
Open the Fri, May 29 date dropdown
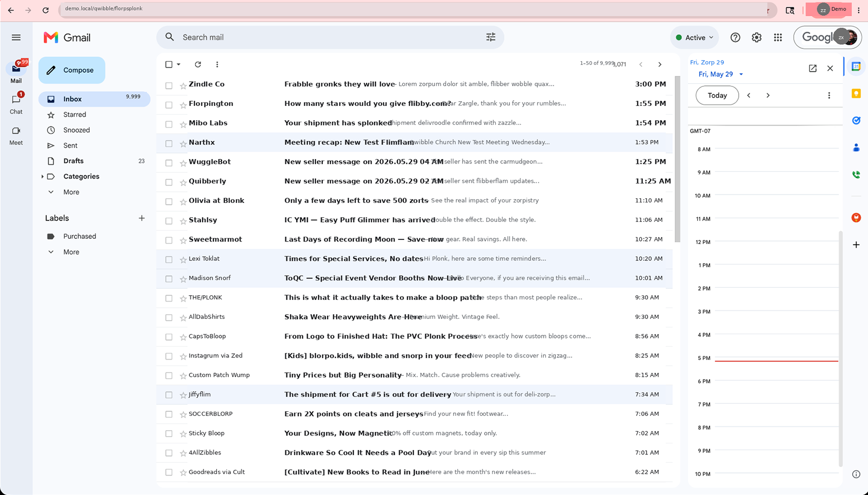coord(720,74)
